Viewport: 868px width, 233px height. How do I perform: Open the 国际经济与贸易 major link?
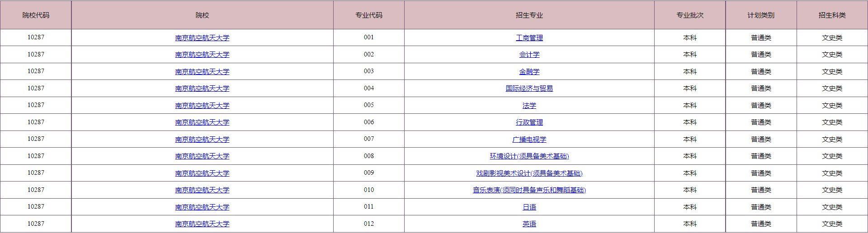point(529,89)
